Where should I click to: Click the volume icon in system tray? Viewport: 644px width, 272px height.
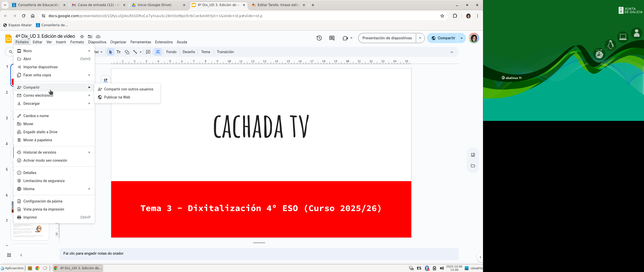pos(442,268)
